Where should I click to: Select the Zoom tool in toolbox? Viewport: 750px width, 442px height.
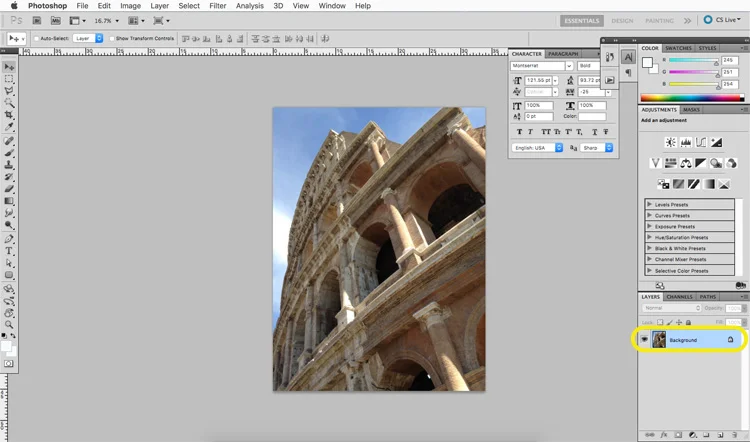coord(9,325)
